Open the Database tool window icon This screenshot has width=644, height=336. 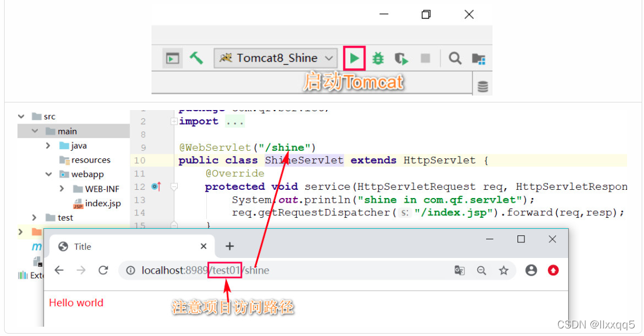(x=483, y=87)
